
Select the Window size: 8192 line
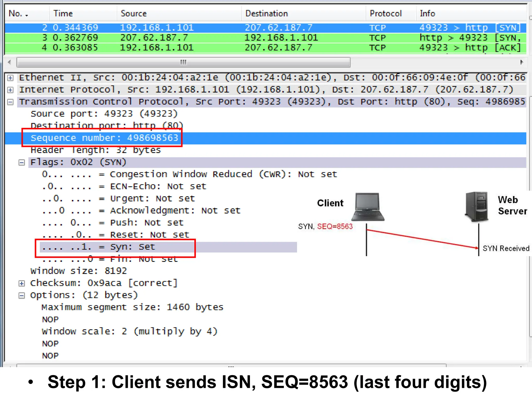point(79,271)
